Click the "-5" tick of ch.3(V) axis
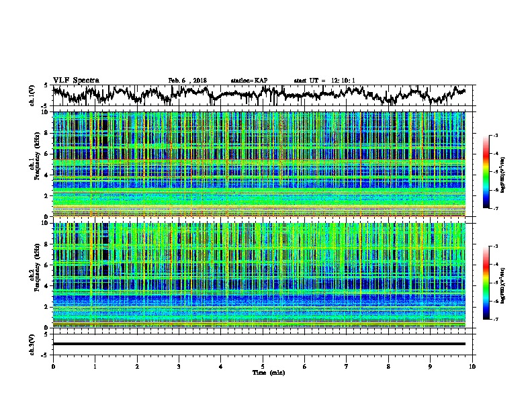 click(46, 355)
